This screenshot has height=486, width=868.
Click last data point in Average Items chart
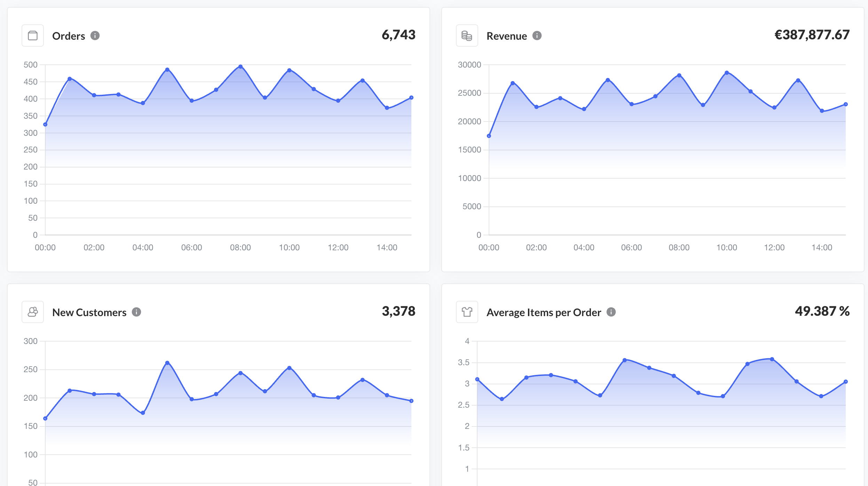[x=846, y=382]
